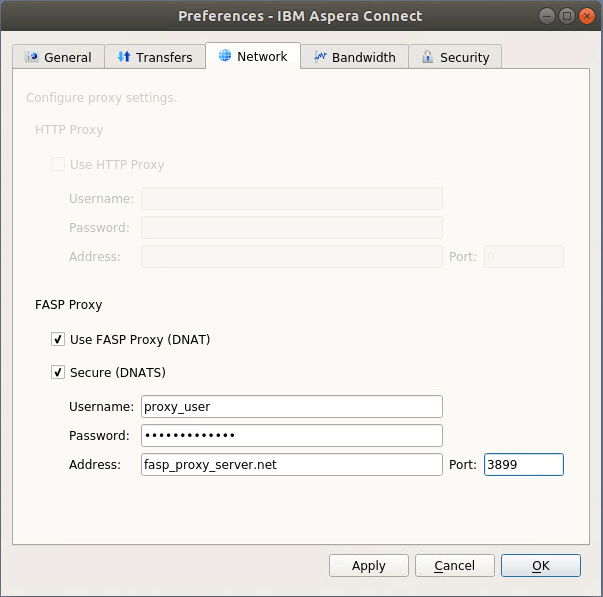Close the Preferences window
This screenshot has height=597, width=603.
586,16
